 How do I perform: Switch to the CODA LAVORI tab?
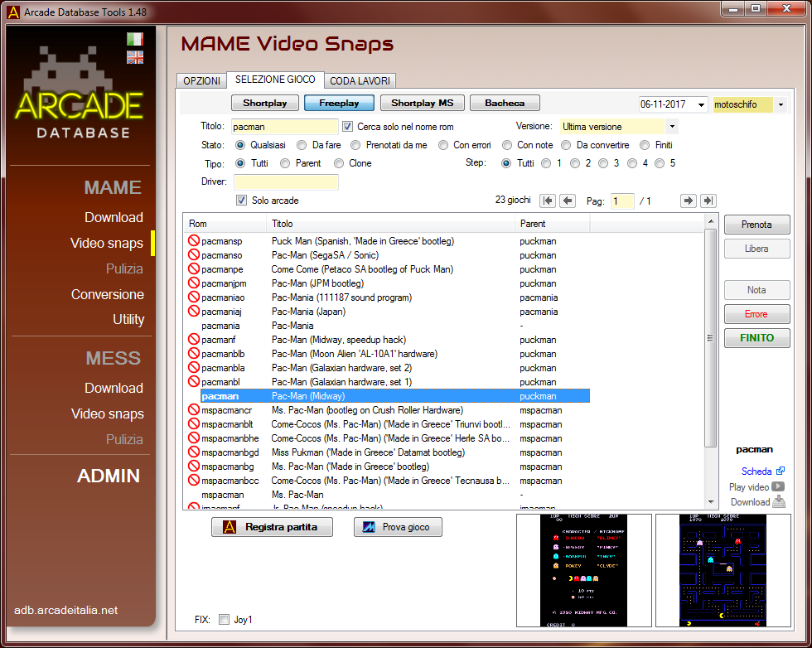tap(360, 81)
